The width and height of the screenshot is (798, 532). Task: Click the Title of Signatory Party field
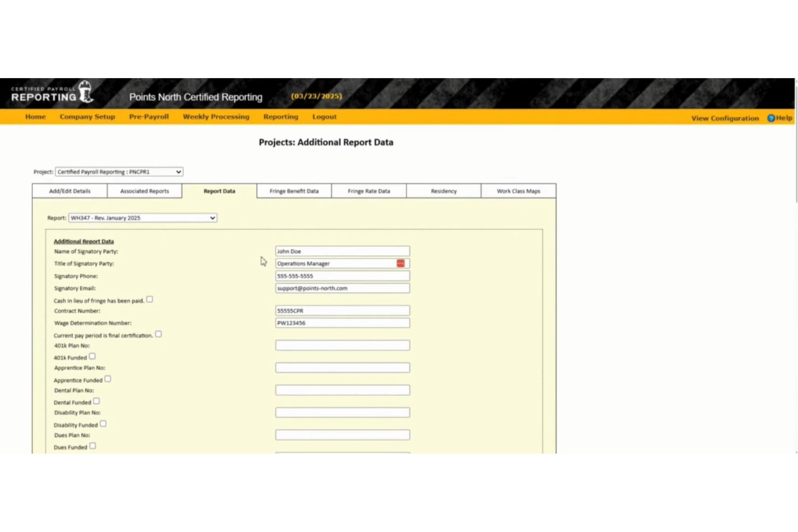[342, 264]
